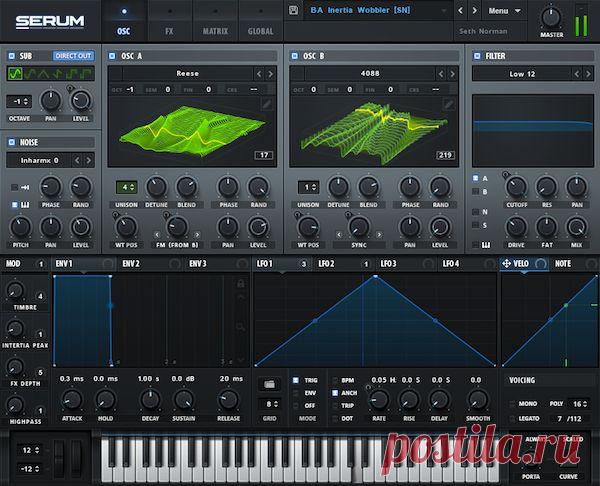Select next noise sample arrow

pyautogui.click(x=88, y=160)
